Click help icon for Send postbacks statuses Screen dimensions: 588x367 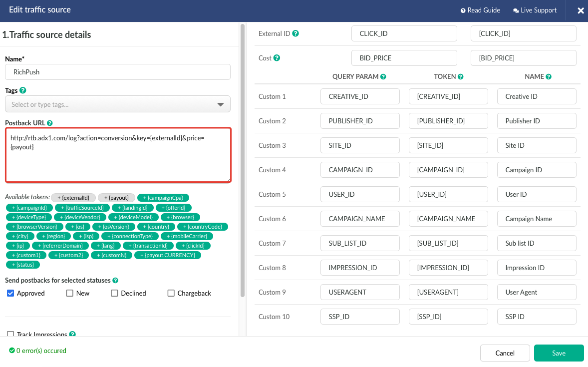[115, 280]
